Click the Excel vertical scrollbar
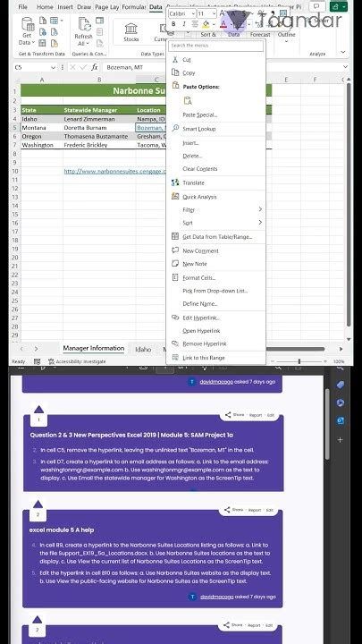 349,206
